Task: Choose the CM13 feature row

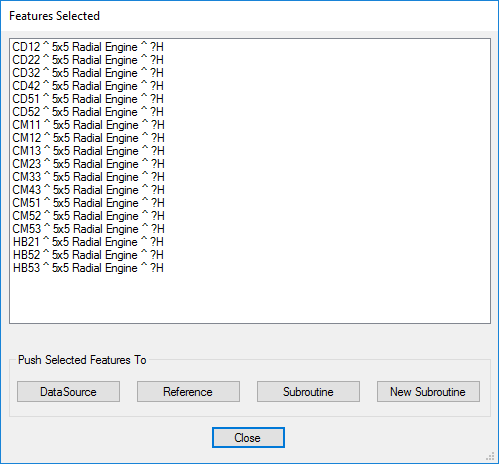Action: (x=88, y=151)
